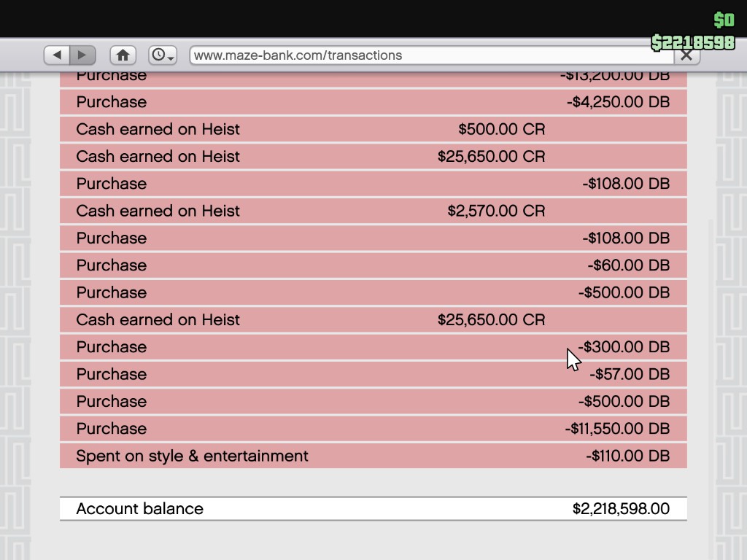Click the maze-bank.com address bar
Viewport: 747px width, 560px height.
pyautogui.click(x=416, y=55)
